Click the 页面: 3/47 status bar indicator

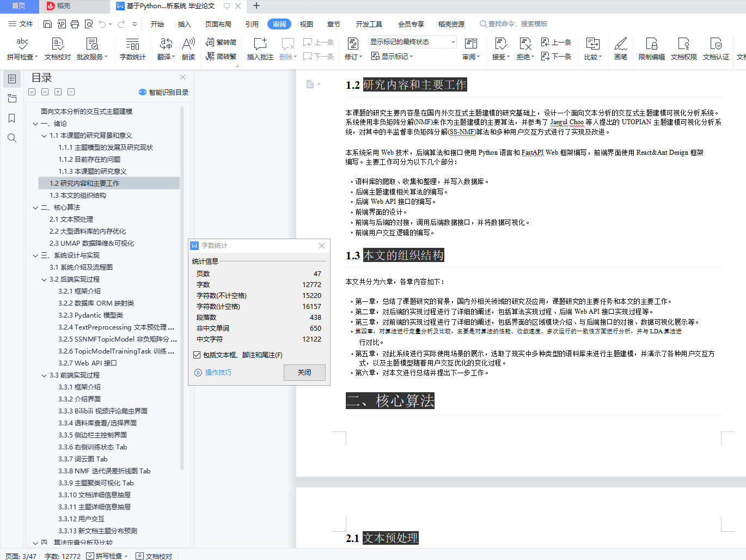[21, 556]
